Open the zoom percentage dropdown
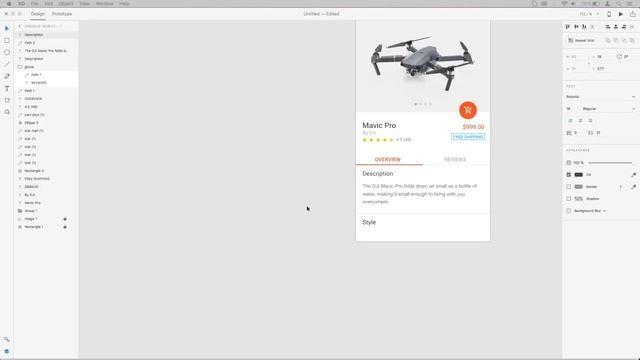The height and width of the screenshot is (360, 640). [x=589, y=14]
